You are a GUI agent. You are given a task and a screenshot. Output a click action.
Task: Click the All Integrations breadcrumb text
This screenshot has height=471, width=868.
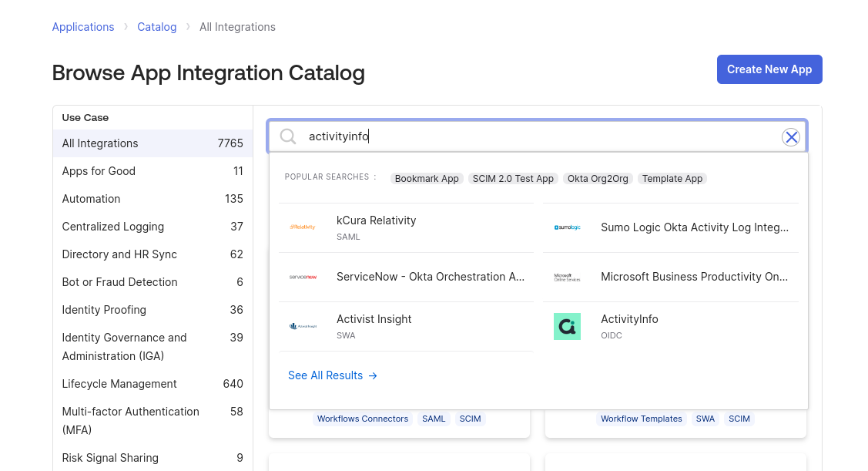click(x=237, y=27)
